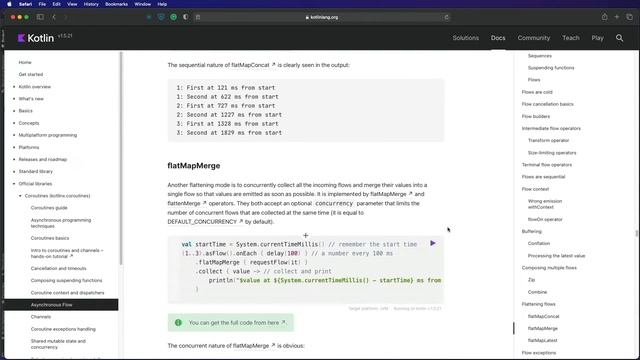Click the half-moon appearance icon in toolbar

(186, 17)
